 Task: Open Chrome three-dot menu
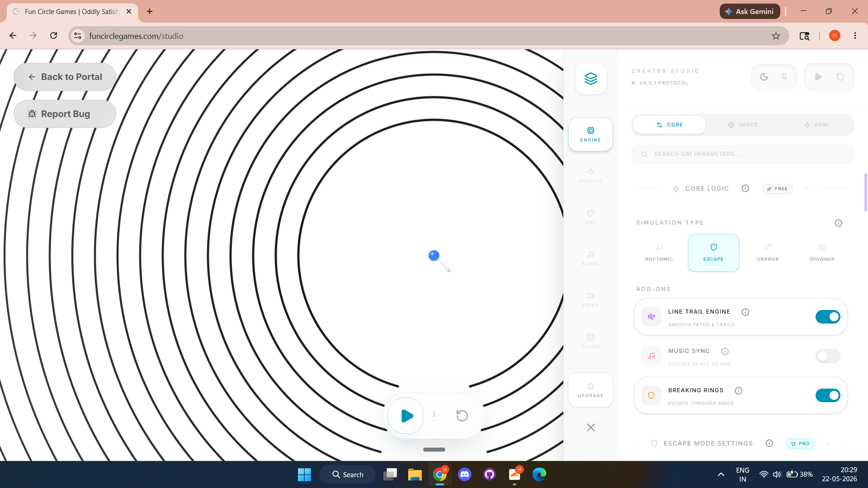[x=855, y=36]
